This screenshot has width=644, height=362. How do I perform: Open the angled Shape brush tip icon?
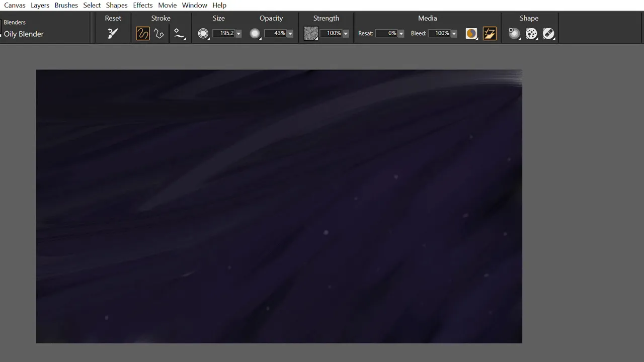(548, 34)
